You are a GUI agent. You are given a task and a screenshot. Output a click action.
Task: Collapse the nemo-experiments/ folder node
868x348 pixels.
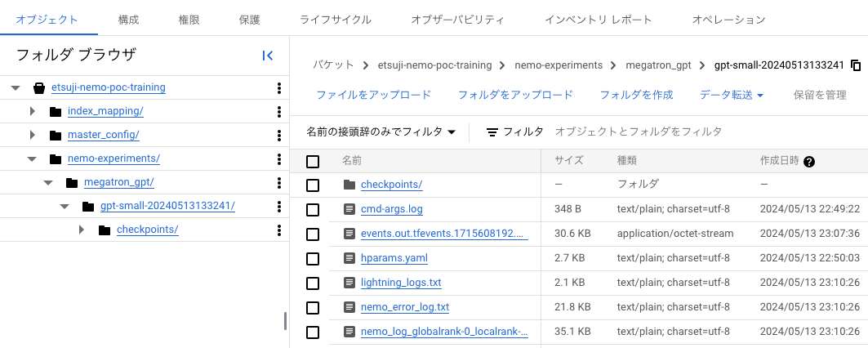coord(32,159)
